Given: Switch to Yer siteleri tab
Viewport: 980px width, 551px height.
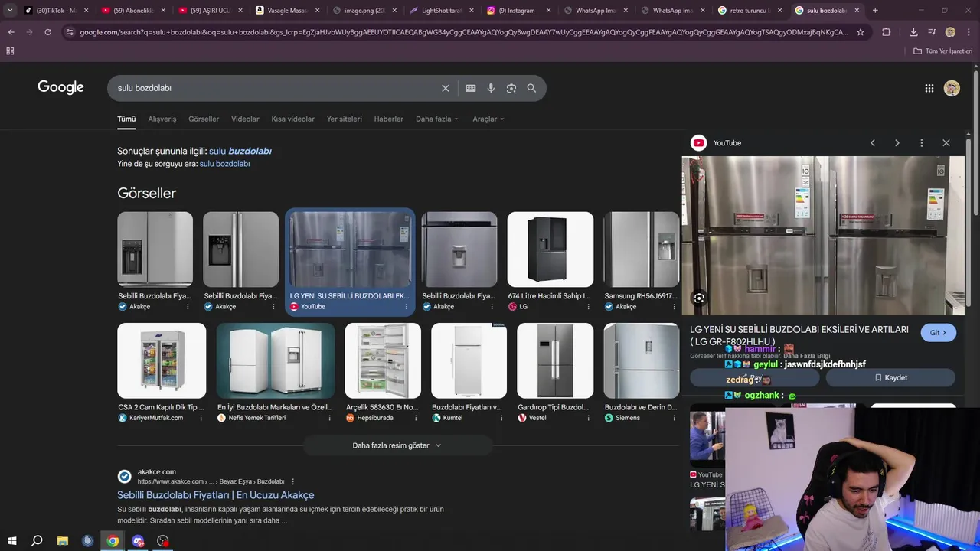Looking at the screenshot, I should coord(345,119).
